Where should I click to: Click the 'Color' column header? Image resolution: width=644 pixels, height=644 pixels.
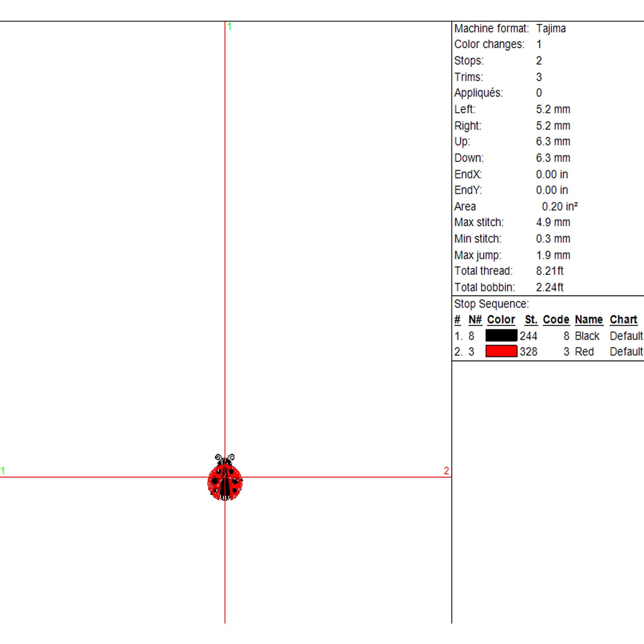[x=501, y=320]
